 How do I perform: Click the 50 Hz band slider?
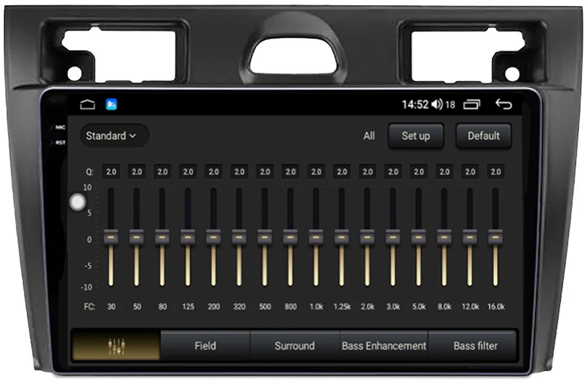136,237
